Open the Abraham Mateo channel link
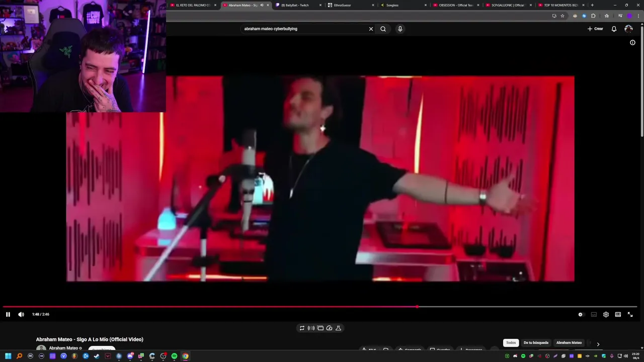644x362 pixels. (x=63, y=348)
